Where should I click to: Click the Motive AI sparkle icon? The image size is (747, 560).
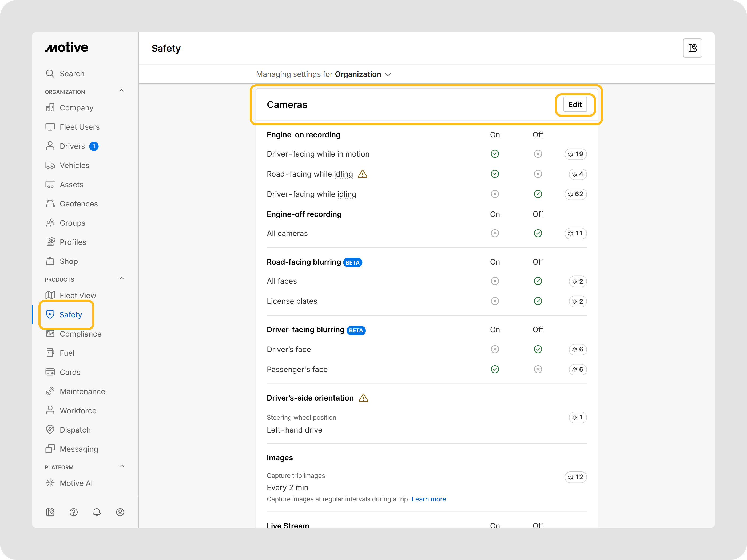(50, 483)
